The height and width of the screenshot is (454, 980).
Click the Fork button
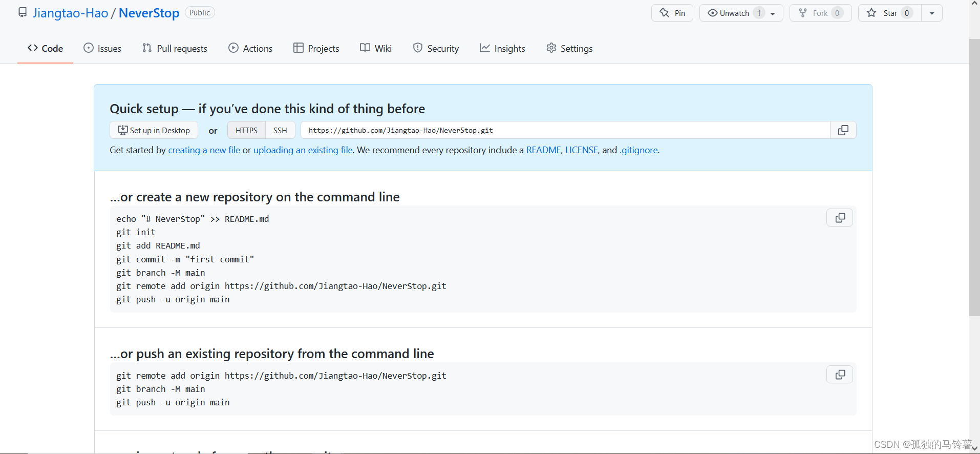[820, 13]
